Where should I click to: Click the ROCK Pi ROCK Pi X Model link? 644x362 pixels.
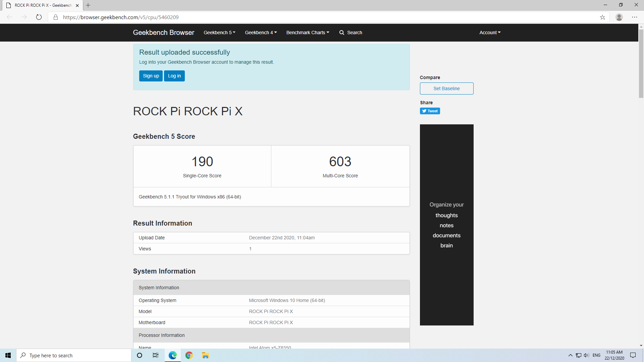(271, 311)
